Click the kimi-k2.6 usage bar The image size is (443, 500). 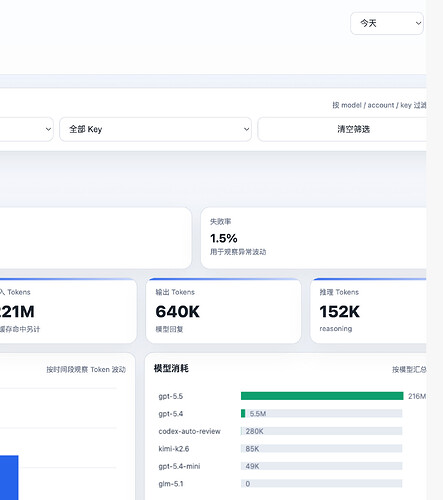(x=321, y=449)
